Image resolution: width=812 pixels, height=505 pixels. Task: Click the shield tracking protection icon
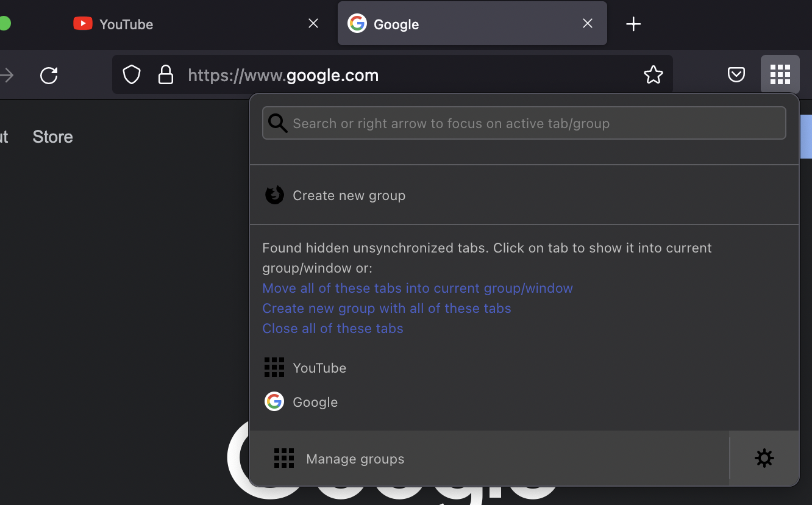coord(132,74)
